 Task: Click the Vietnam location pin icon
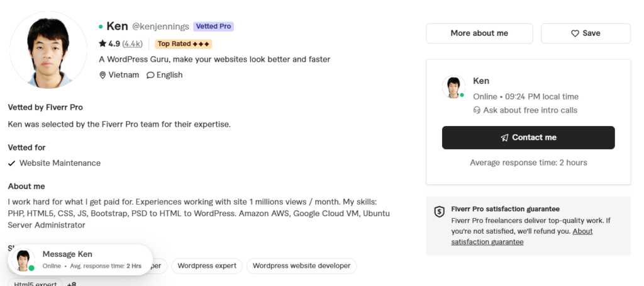point(103,75)
